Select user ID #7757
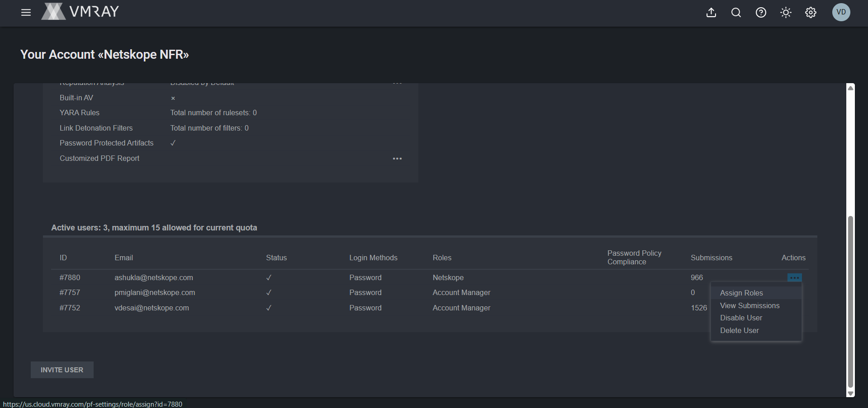 point(70,292)
